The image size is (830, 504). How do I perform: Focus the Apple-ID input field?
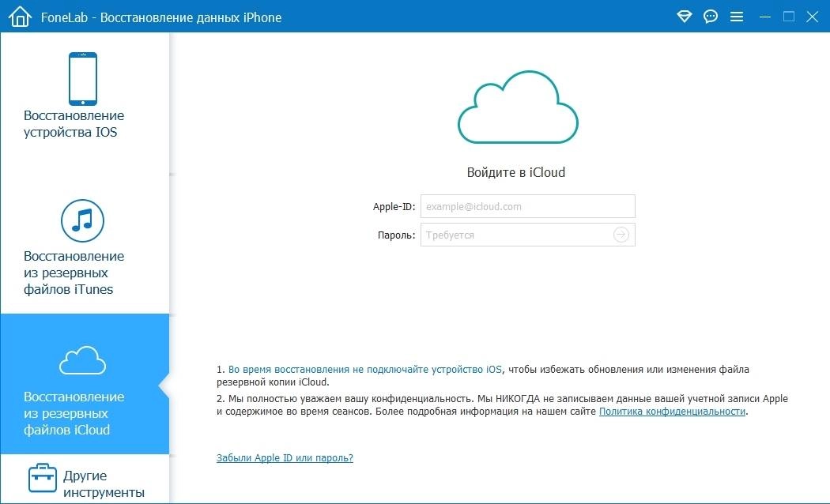tap(528, 206)
